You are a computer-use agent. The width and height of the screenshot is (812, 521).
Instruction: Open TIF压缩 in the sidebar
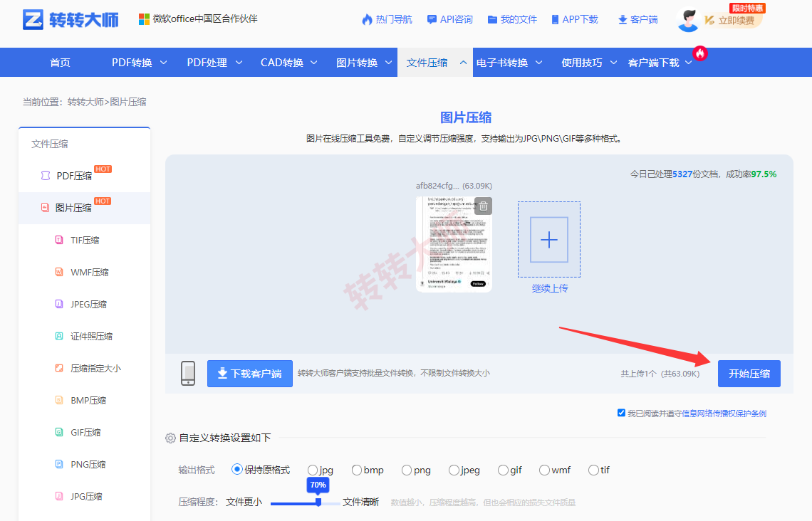coord(85,240)
